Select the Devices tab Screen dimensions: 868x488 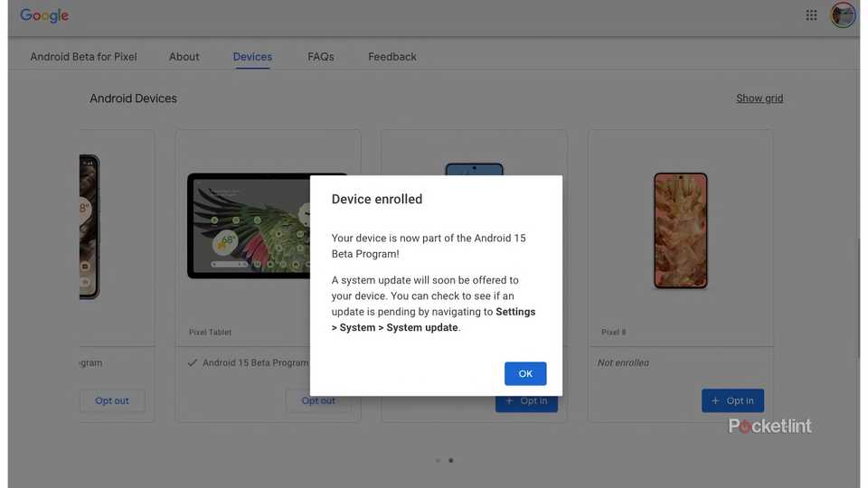pos(252,56)
